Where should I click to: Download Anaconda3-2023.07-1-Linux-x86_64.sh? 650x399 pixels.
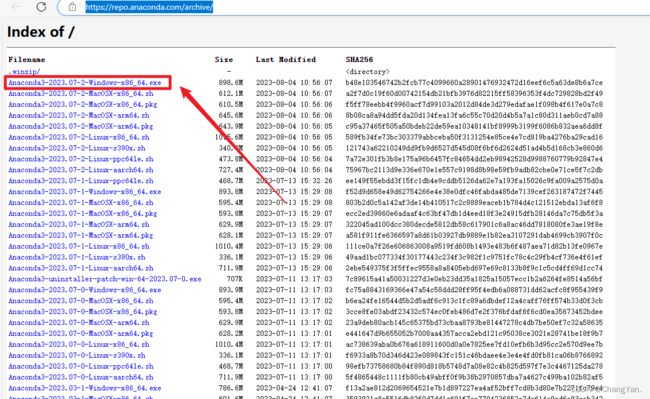(79, 246)
